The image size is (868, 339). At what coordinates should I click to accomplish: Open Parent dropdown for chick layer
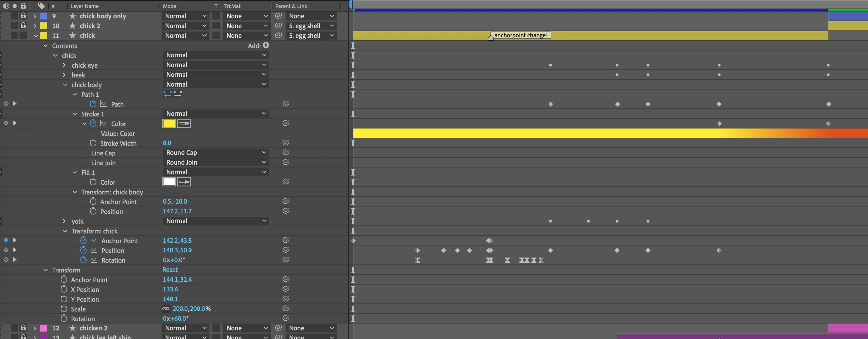[311, 35]
